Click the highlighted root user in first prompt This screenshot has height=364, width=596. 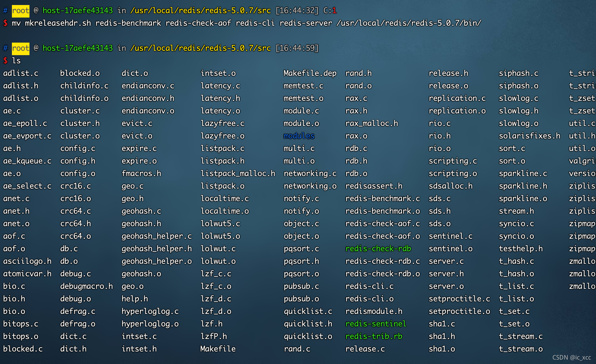tap(21, 11)
